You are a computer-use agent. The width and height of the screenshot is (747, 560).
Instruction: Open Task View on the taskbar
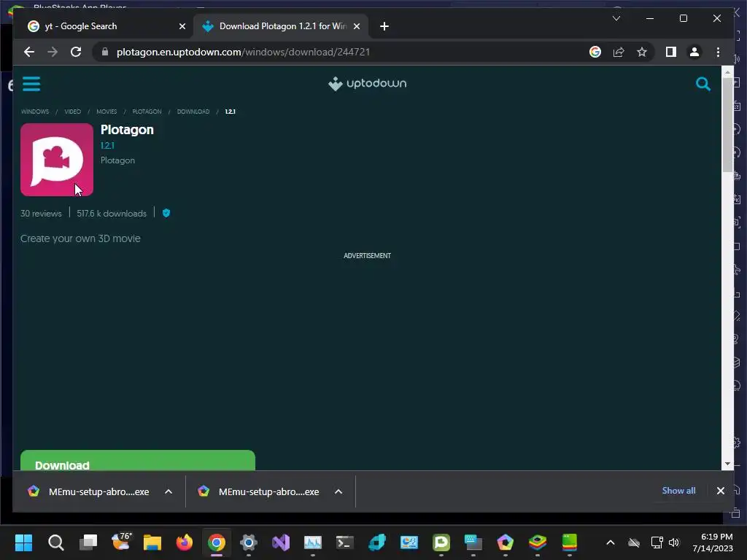[x=88, y=542]
